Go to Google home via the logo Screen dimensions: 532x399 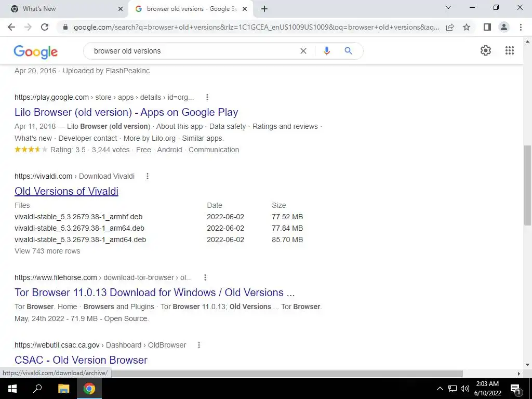(36, 52)
